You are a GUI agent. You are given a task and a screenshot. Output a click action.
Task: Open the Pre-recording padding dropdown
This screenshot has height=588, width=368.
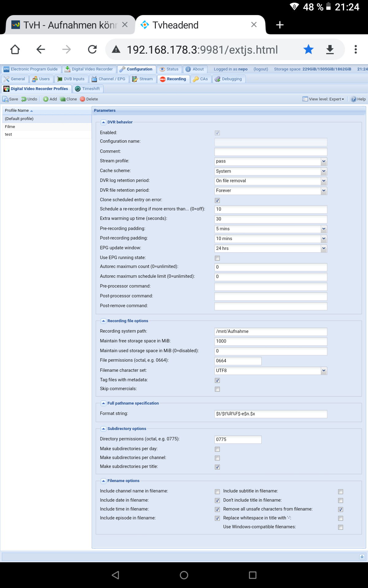tap(324, 229)
